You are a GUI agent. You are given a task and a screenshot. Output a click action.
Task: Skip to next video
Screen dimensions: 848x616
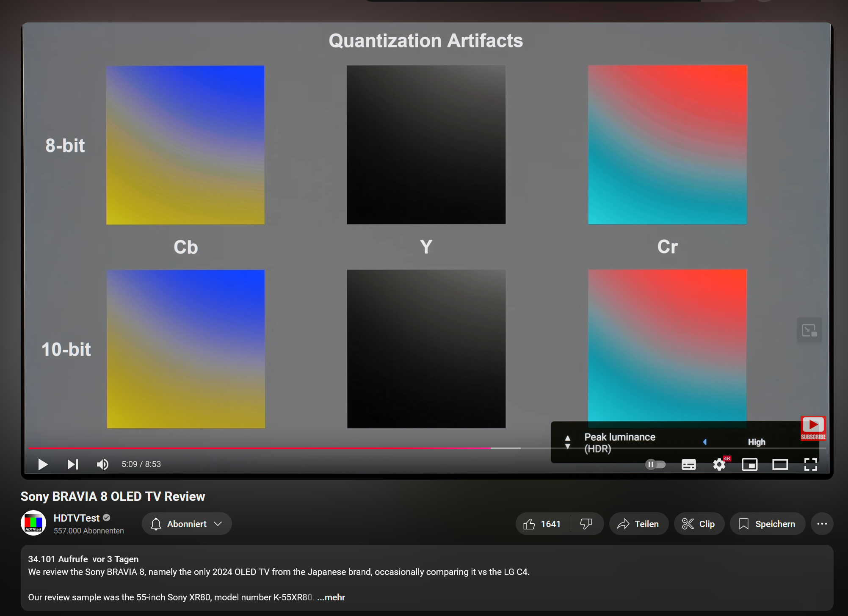tap(72, 464)
